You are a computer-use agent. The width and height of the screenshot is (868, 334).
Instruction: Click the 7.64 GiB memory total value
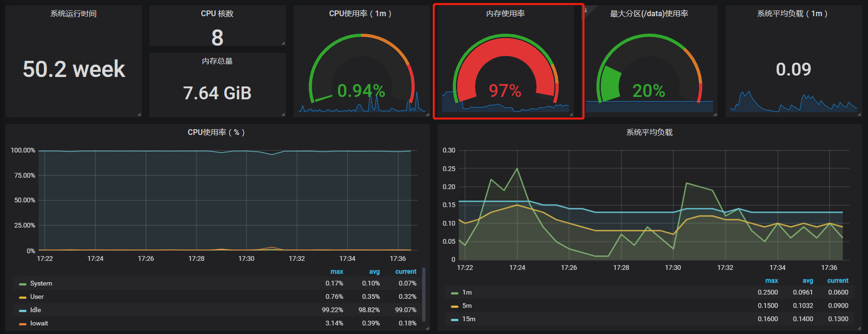point(217,93)
